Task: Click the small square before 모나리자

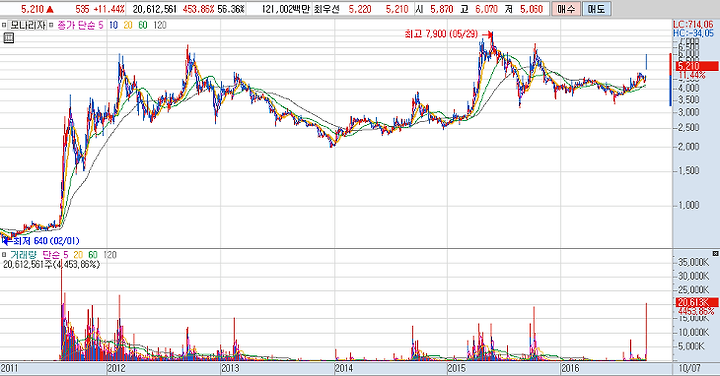Action: 4,25
